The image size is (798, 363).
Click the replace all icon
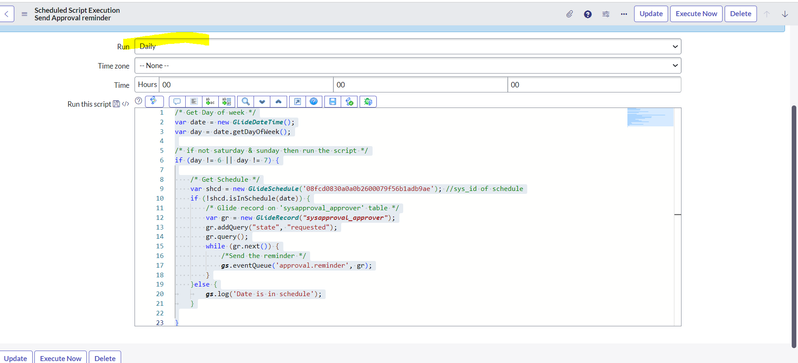pos(226,102)
